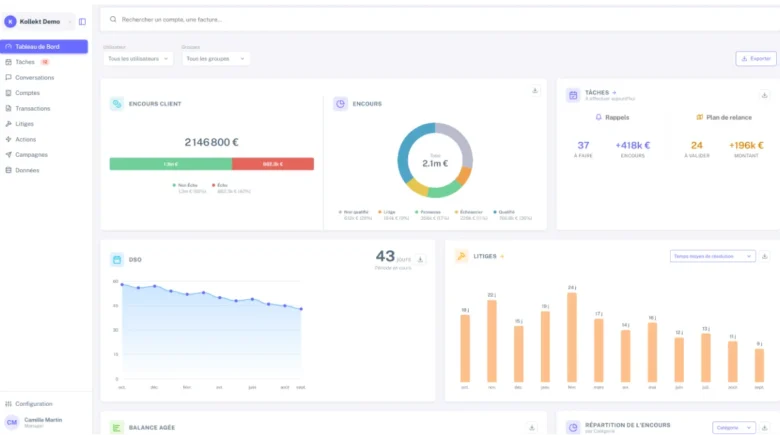780x439 pixels.
Task: Click the CM user avatar
Action: tap(11, 422)
